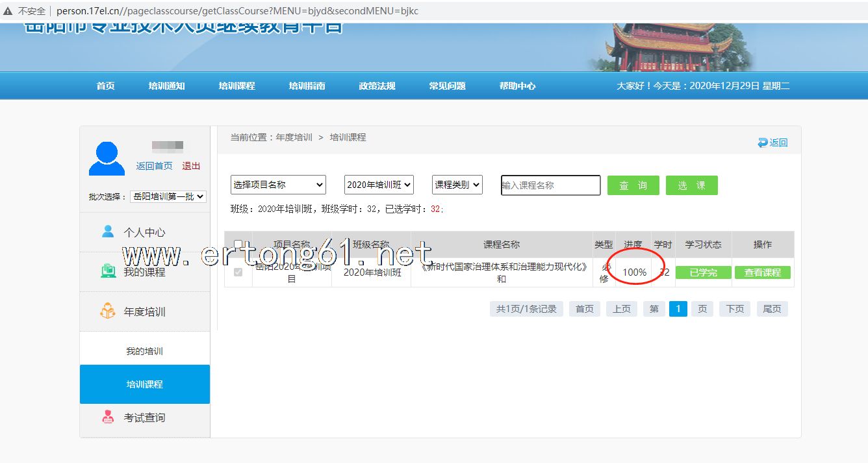Open 培训通知 in the top navigation
This screenshot has height=463, width=868.
click(166, 86)
